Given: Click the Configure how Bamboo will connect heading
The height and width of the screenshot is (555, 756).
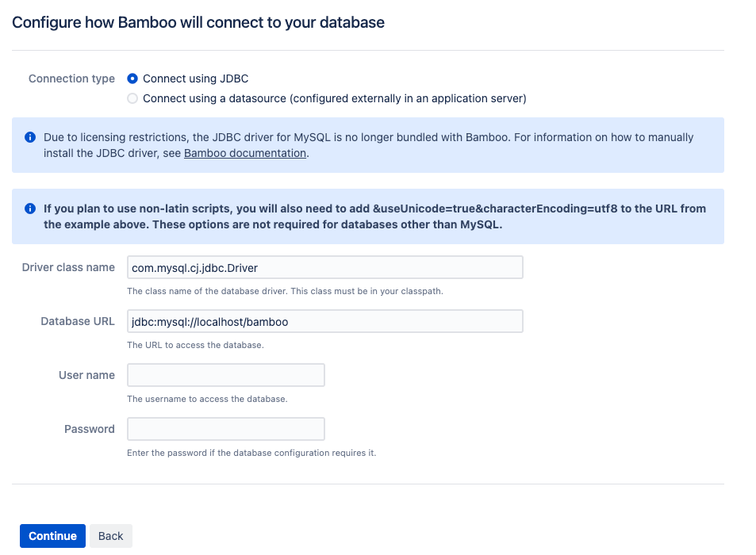Looking at the screenshot, I should click(x=198, y=23).
